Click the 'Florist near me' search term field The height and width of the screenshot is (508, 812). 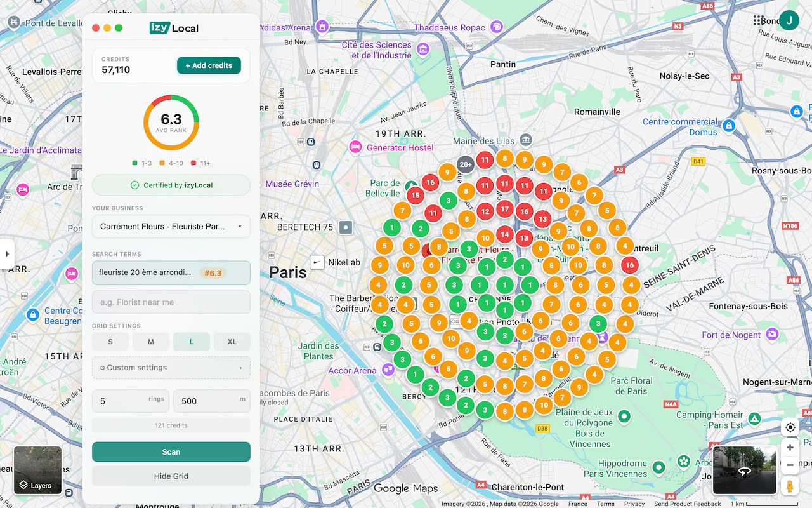pos(171,302)
